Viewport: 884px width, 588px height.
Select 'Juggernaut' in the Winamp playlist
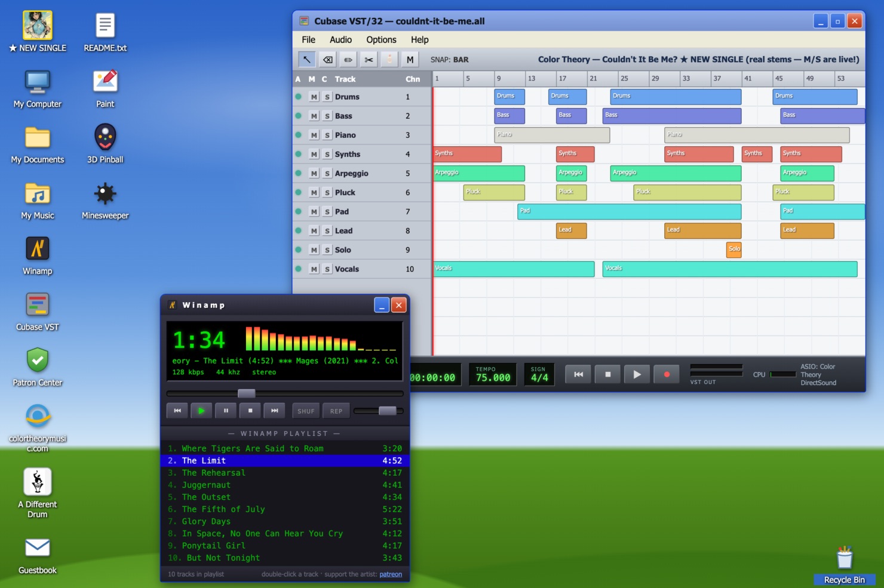[285, 485]
